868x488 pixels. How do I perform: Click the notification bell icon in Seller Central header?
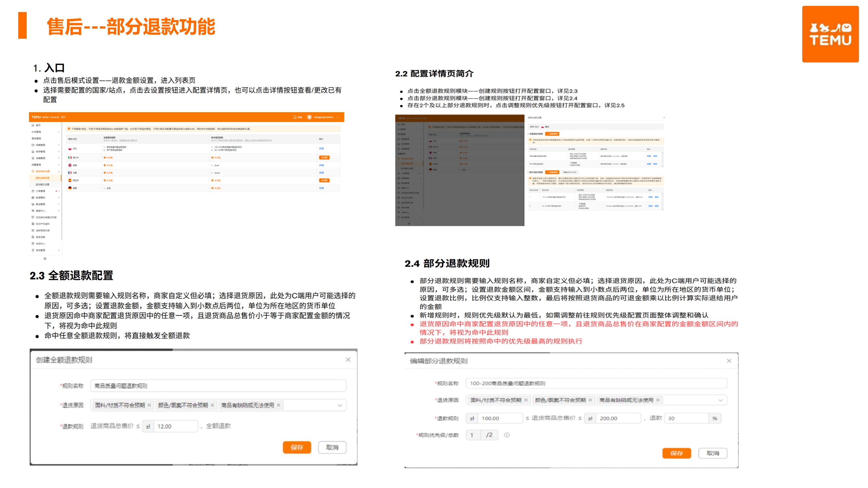coord(295,117)
